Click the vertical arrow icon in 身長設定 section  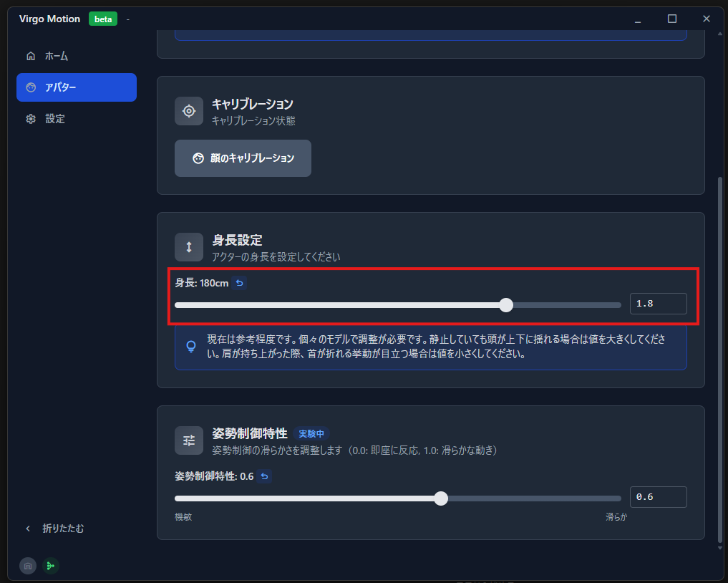tap(189, 246)
